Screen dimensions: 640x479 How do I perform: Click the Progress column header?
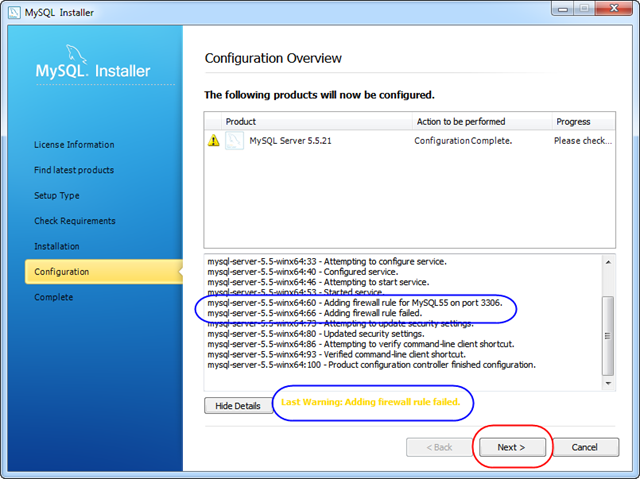tap(583, 122)
